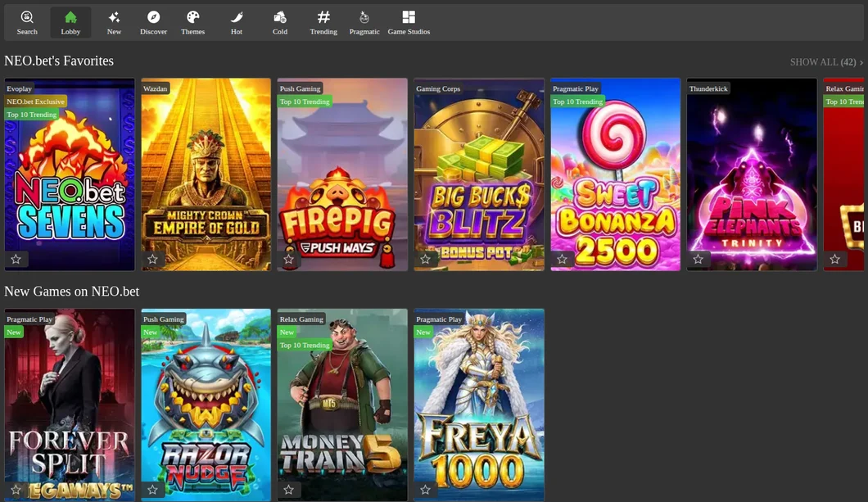Open Sweet Bonanza 2500 game

pos(616,174)
